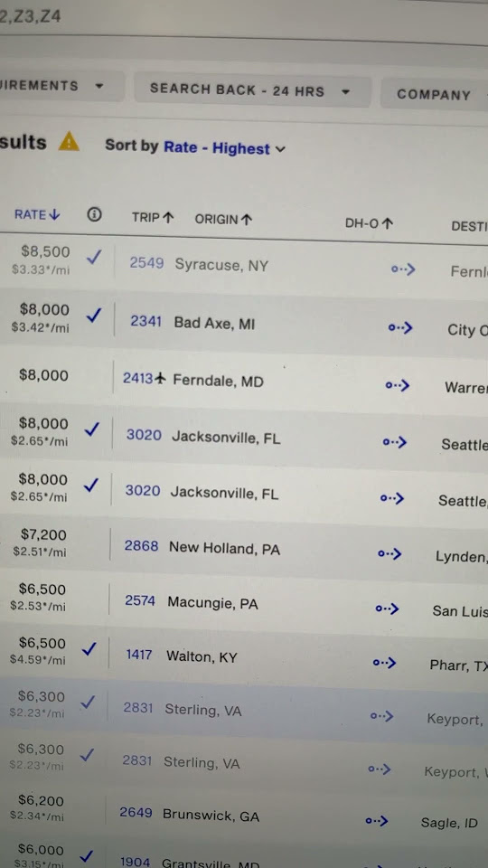Click the COMPANY filter button

435,95
